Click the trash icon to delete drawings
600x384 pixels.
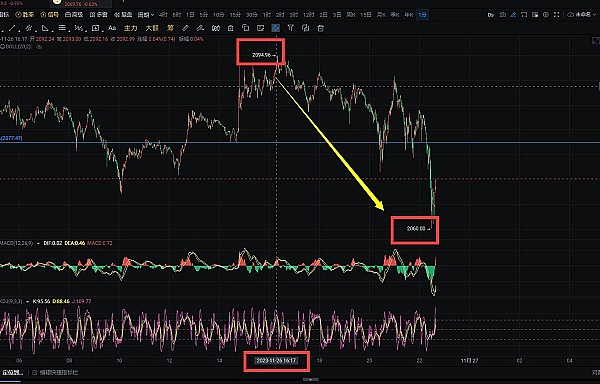tap(321, 28)
